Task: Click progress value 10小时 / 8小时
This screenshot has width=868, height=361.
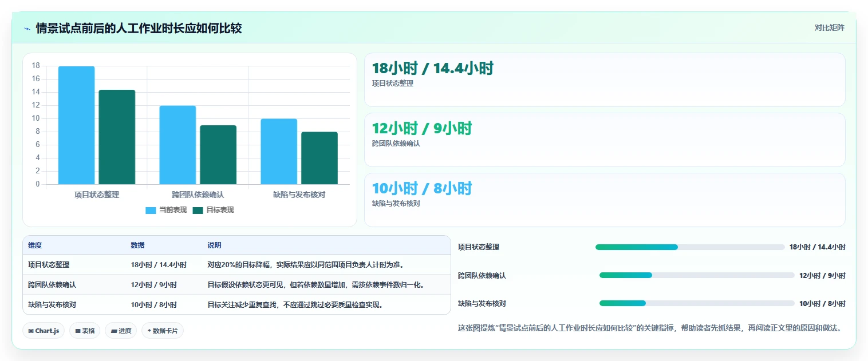Action: (x=822, y=303)
